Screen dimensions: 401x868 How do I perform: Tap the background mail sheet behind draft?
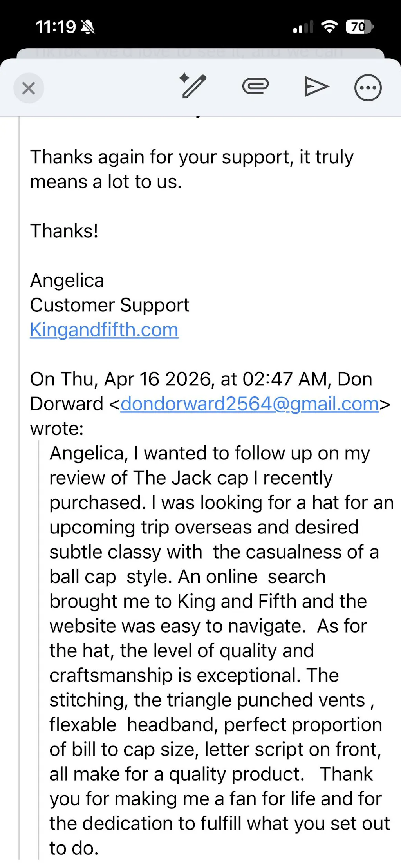pos(200,53)
